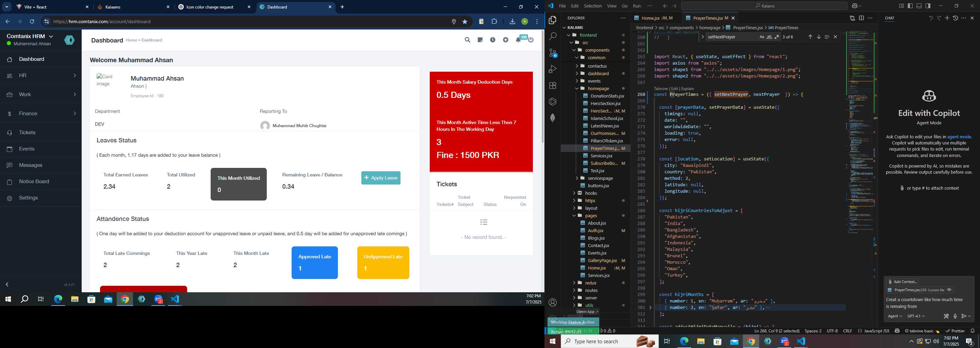Open the HRM header search icon
Image resolution: width=980 pixels, height=348 pixels.
[x=467, y=40]
